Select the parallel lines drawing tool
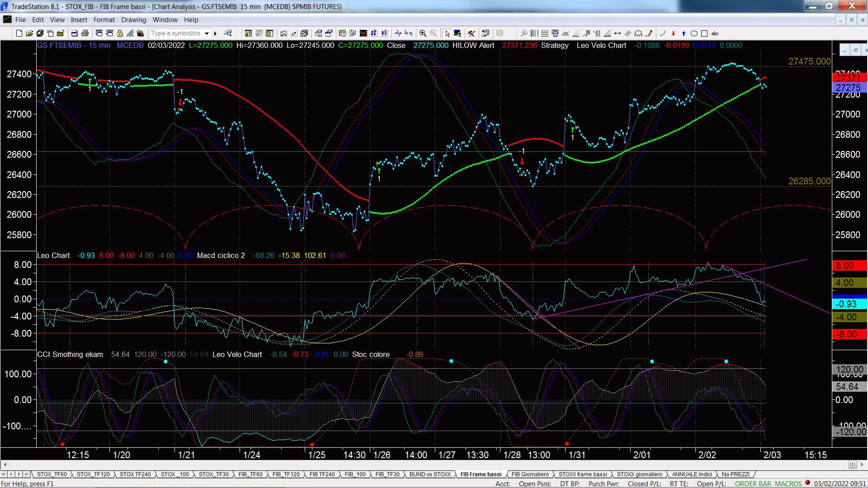 click(x=628, y=33)
